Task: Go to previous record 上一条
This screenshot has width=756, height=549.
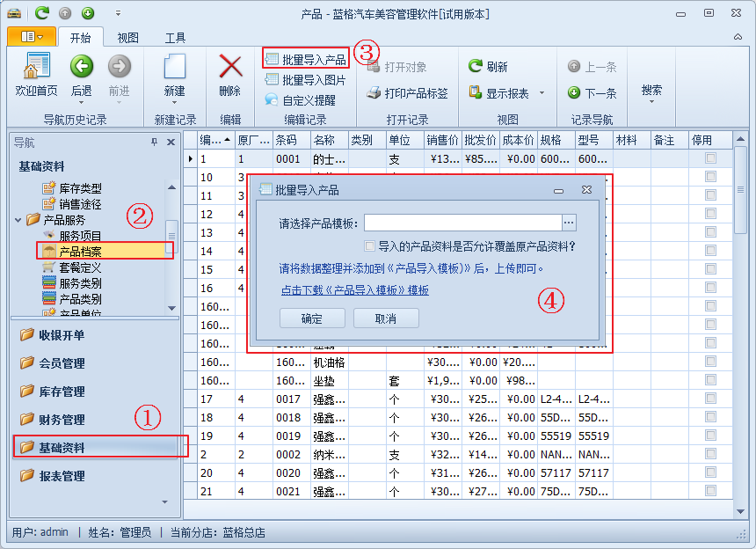Action: point(592,67)
